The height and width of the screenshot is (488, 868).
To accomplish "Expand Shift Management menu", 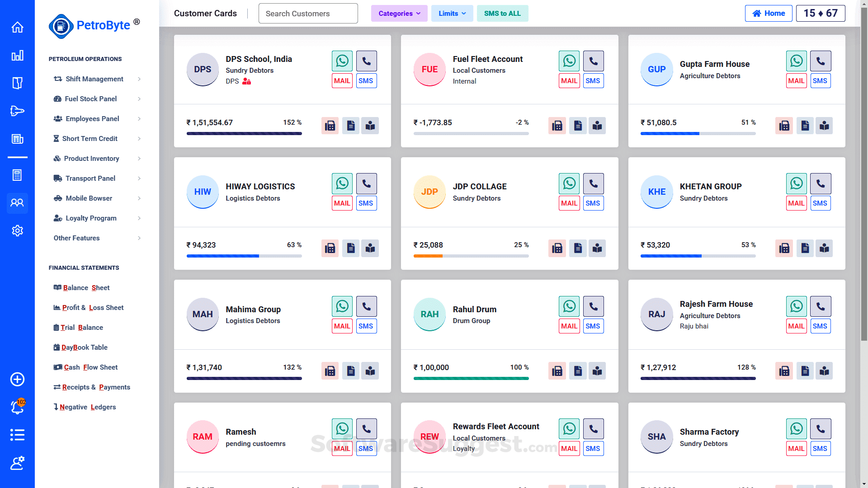I will [x=94, y=79].
